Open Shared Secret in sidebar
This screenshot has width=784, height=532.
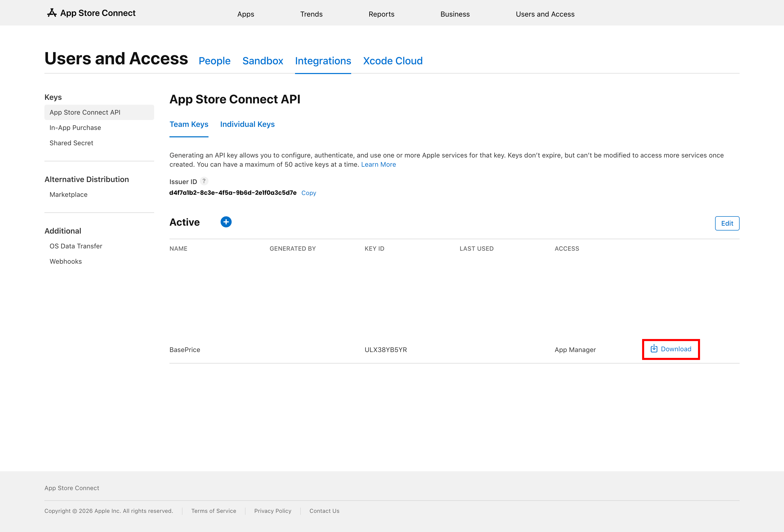[71, 143]
